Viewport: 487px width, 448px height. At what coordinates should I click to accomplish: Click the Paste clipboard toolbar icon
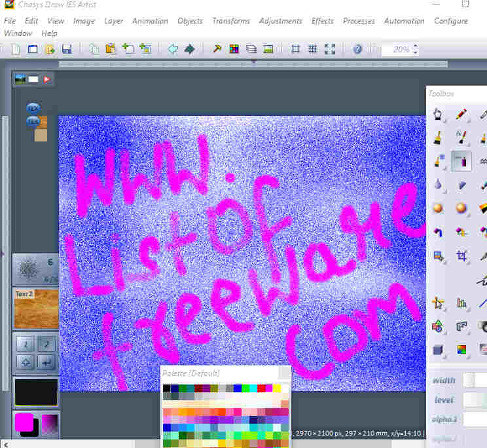pyautogui.click(x=110, y=49)
